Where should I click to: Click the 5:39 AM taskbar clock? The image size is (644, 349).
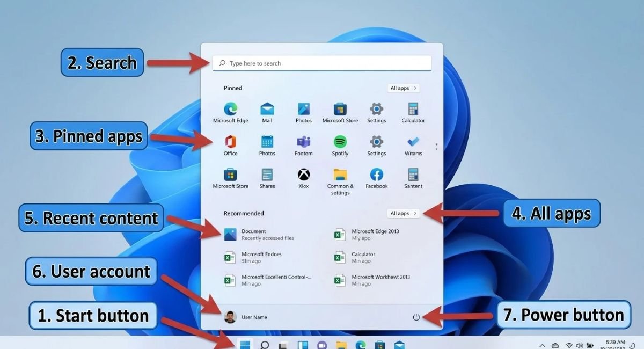(x=614, y=342)
